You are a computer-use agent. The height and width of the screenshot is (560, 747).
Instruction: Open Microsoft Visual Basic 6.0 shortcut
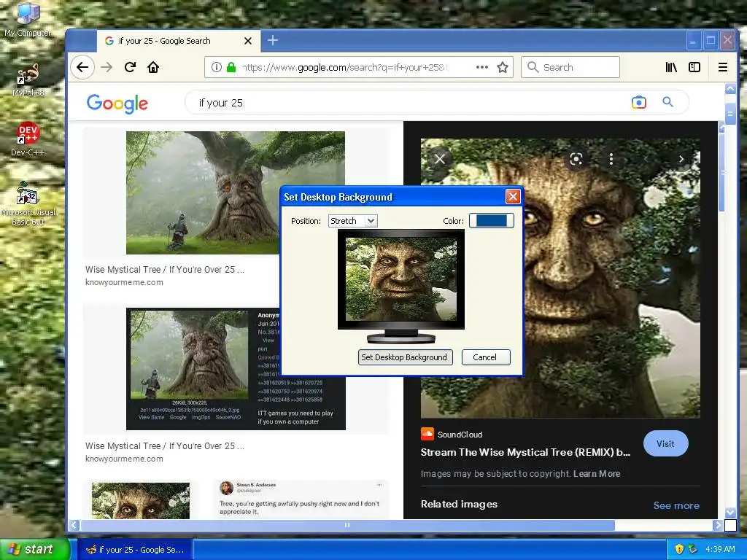pyautogui.click(x=28, y=204)
